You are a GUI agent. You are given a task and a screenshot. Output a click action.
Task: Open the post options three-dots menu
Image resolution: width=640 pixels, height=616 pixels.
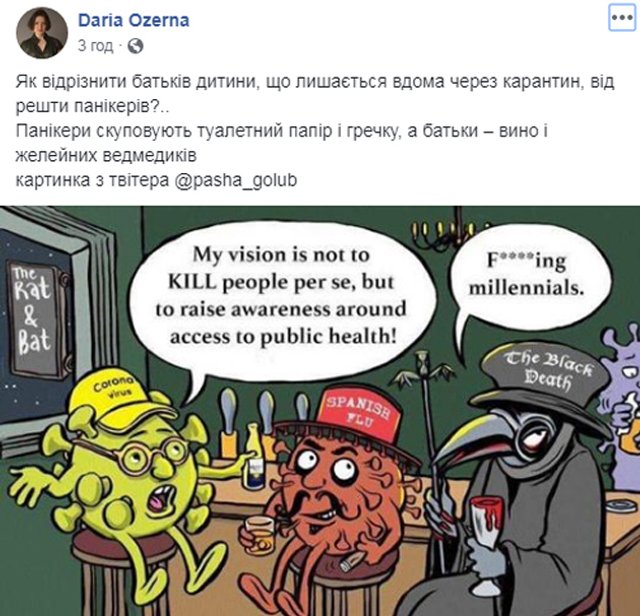[622, 18]
